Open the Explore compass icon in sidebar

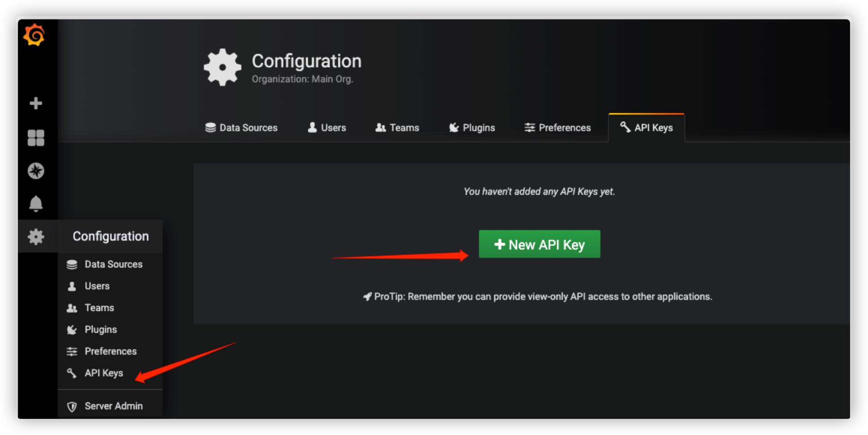(x=36, y=171)
